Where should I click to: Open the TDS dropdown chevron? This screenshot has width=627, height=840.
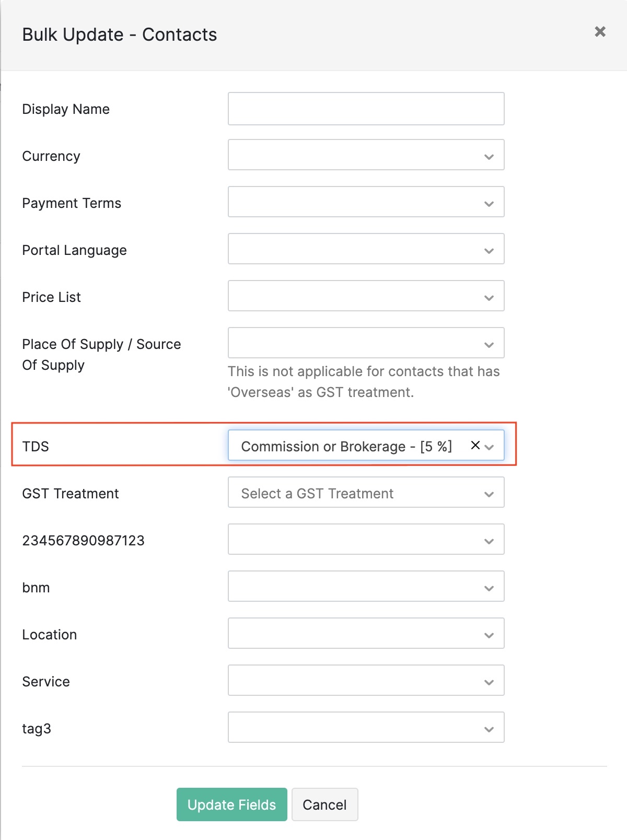point(490,447)
